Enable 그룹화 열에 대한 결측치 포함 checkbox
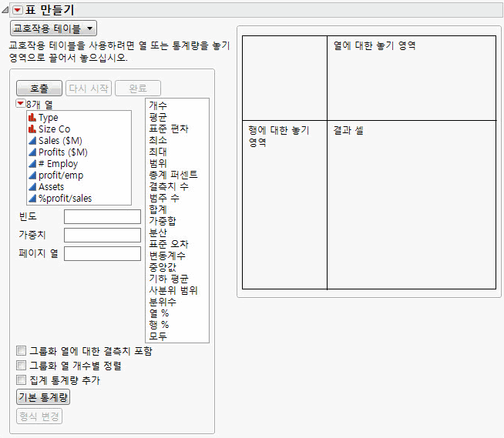Screen dimensions: 504x438 point(22,351)
